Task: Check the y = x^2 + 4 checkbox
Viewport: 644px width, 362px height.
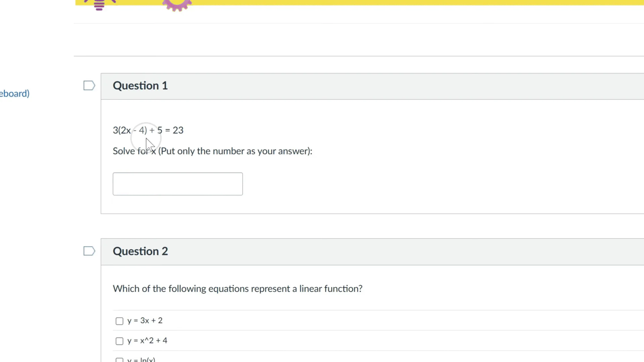Action: [x=119, y=341]
